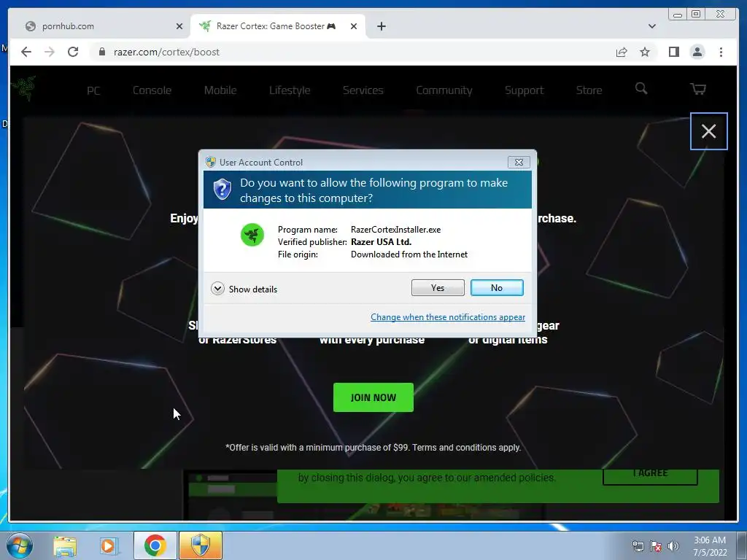Open the Store menu on Razer site
The image size is (747, 560).
589,90
